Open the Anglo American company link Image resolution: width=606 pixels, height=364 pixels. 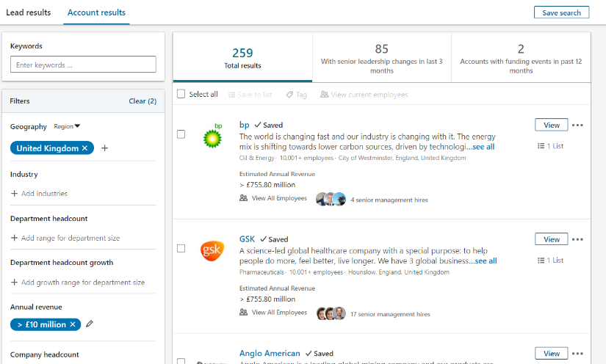click(270, 353)
